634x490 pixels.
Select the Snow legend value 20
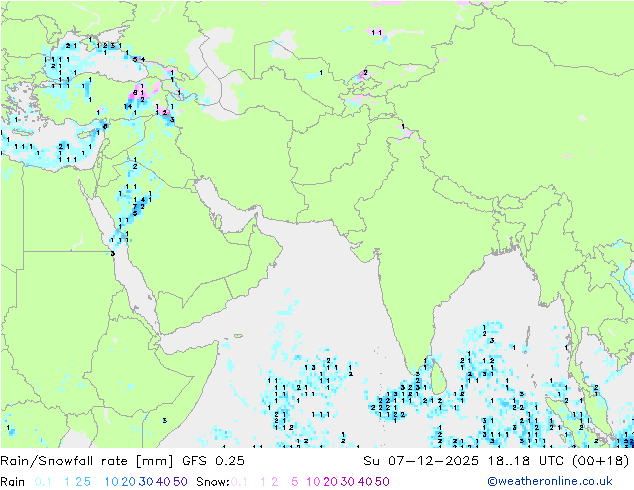pyautogui.click(x=330, y=482)
